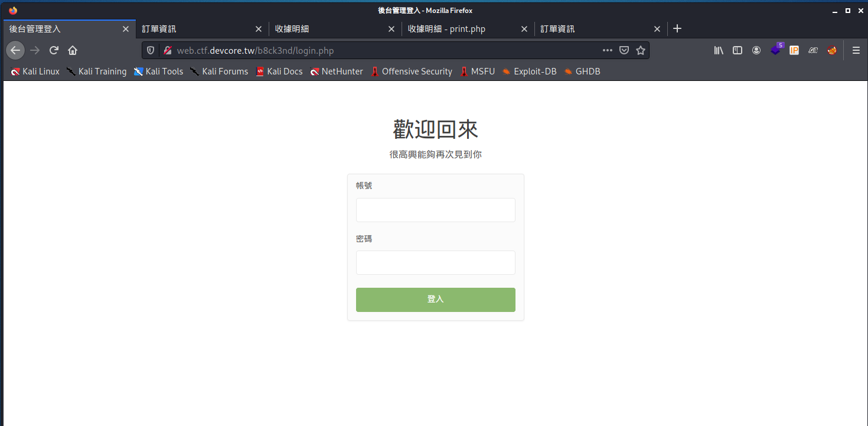Focus the 帳號 account input field
This screenshot has height=426, width=868.
pyautogui.click(x=435, y=210)
